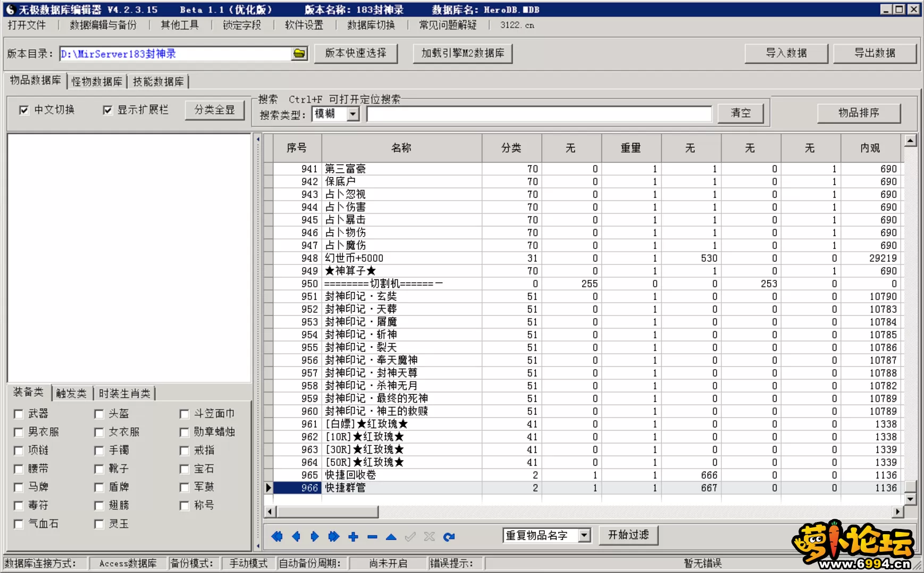Insert a new record with plus icon
The height and width of the screenshot is (573, 924).
click(353, 537)
